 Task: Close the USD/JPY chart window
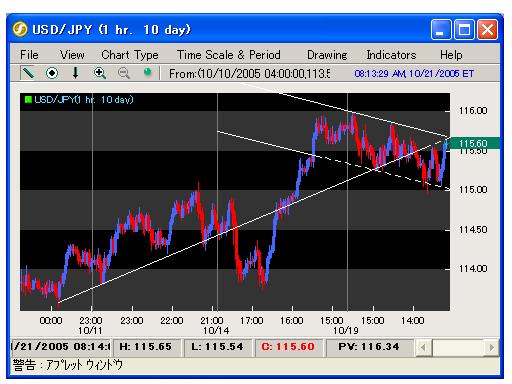tap(487, 30)
